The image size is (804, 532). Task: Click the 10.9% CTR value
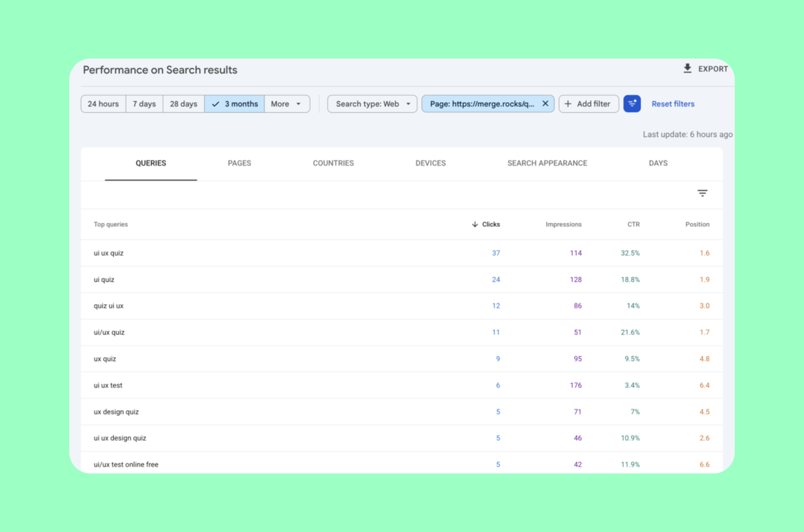pyautogui.click(x=630, y=438)
